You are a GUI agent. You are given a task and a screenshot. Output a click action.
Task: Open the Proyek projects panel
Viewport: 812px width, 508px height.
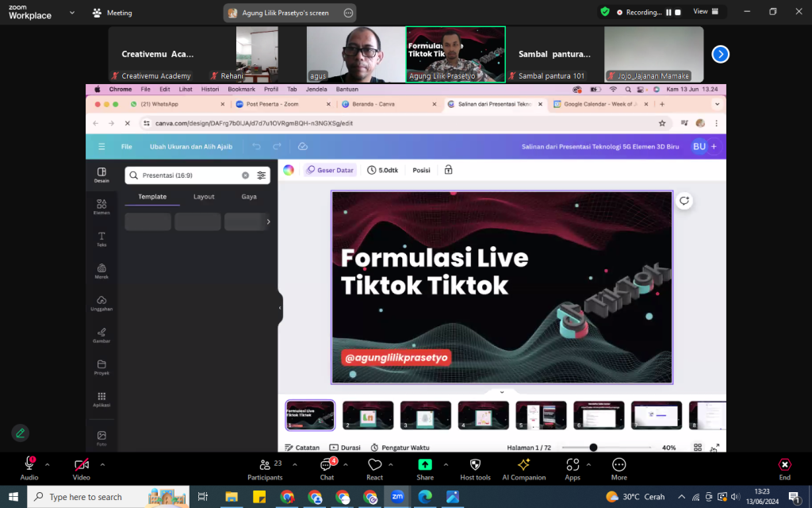(101, 368)
